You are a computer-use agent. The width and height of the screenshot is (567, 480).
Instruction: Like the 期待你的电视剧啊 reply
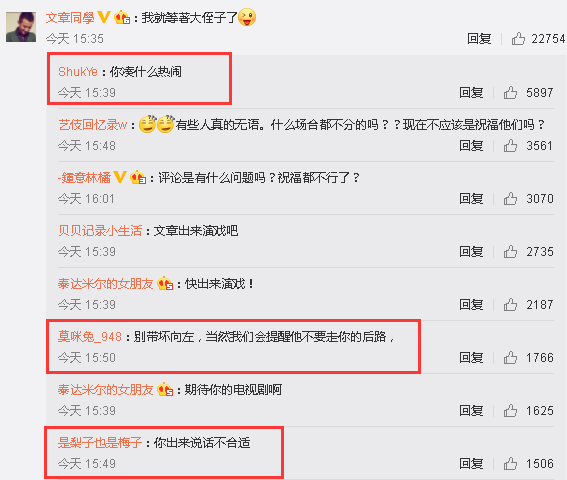tap(510, 411)
